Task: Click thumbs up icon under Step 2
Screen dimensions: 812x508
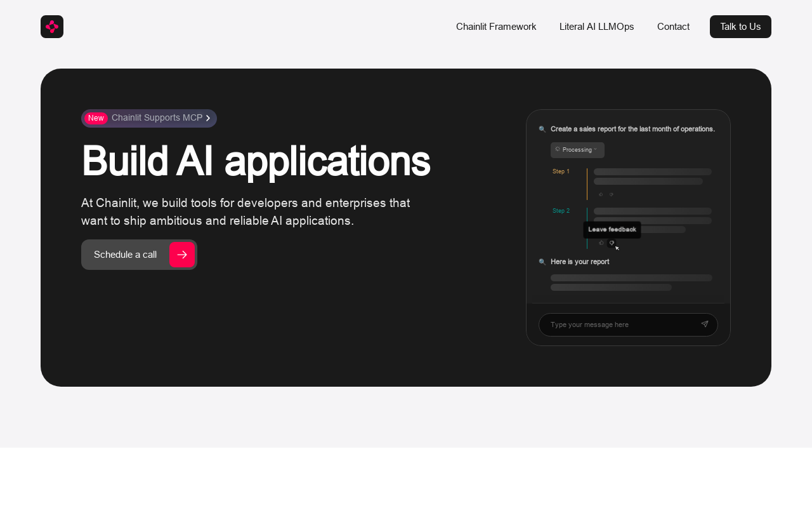Action: click(x=601, y=243)
